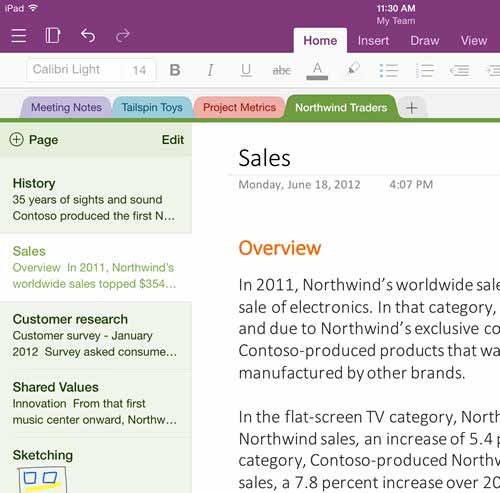Viewport: 500px width, 493px height.
Task: Tap the My Team notebook title
Action: click(396, 21)
